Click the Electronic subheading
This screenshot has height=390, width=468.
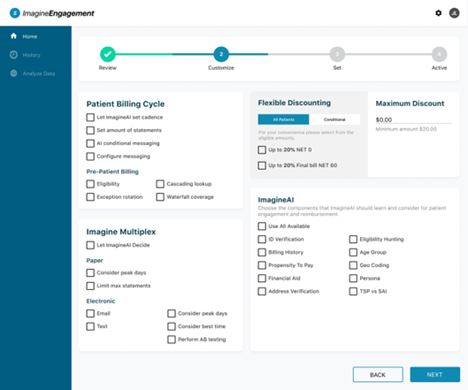pos(101,301)
